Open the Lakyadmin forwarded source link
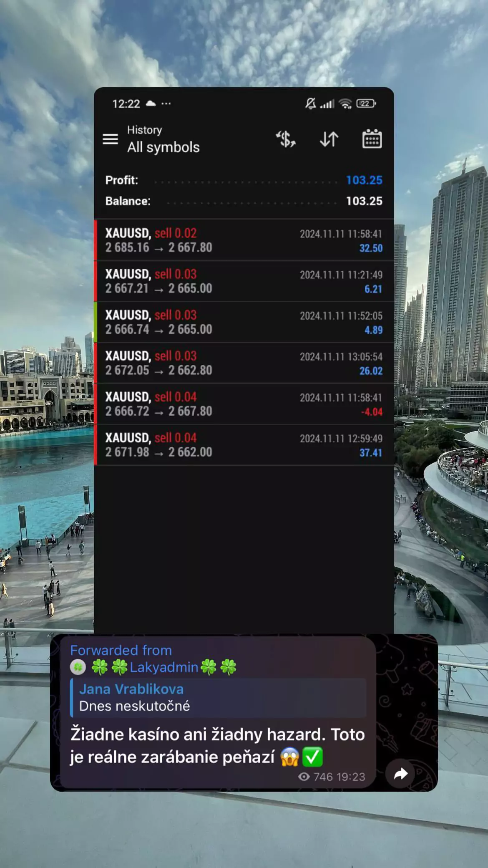The image size is (488, 868). click(x=164, y=667)
